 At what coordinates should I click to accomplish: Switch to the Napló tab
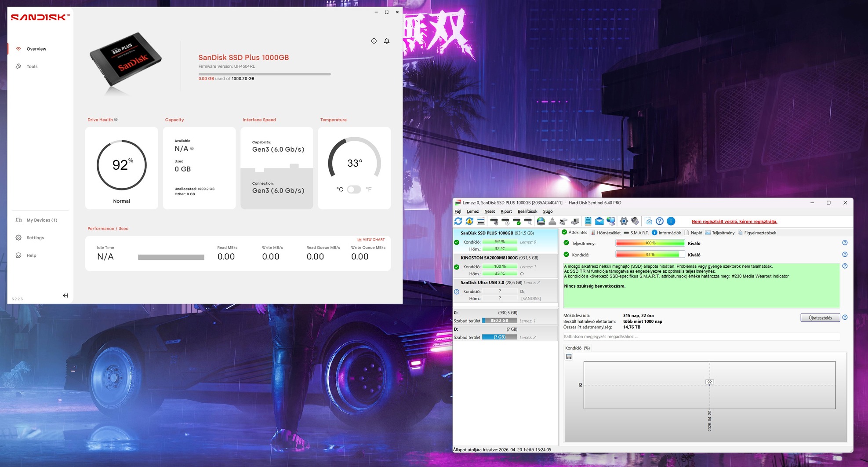tap(693, 233)
